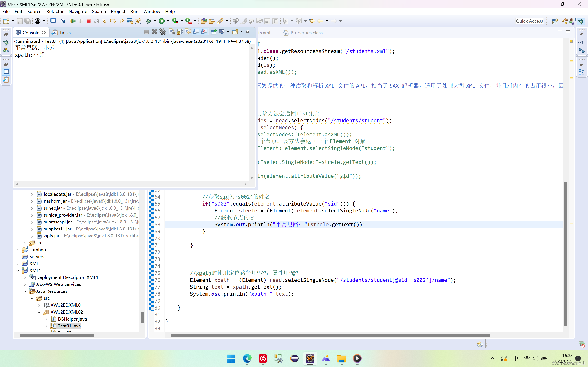The height and width of the screenshot is (367, 588).
Task: Toggle show console on standard output
Action: [x=196, y=32]
